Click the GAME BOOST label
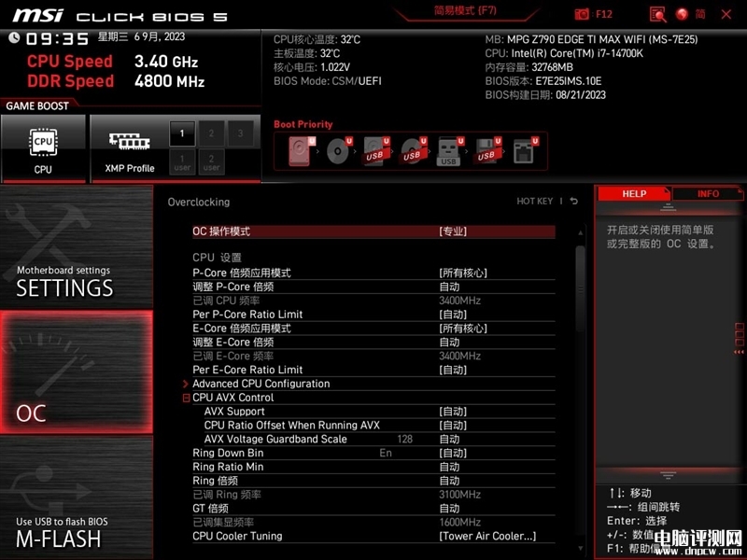The width and height of the screenshot is (747, 560). coord(37,105)
